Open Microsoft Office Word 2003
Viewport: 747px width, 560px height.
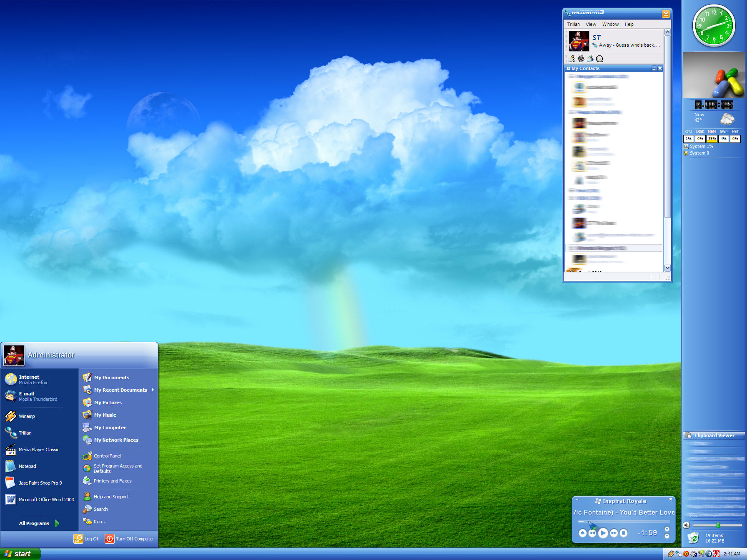coord(40,500)
